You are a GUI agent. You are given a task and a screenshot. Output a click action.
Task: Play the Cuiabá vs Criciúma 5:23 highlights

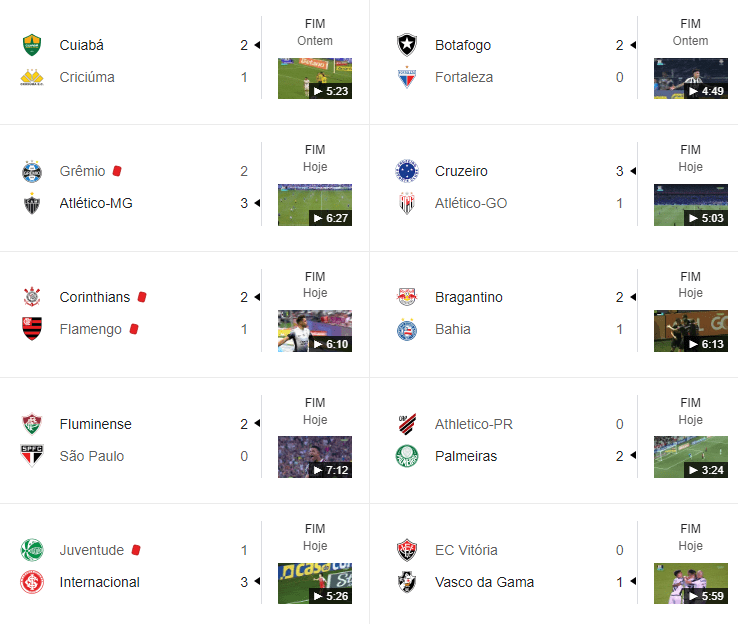(x=315, y=79)
